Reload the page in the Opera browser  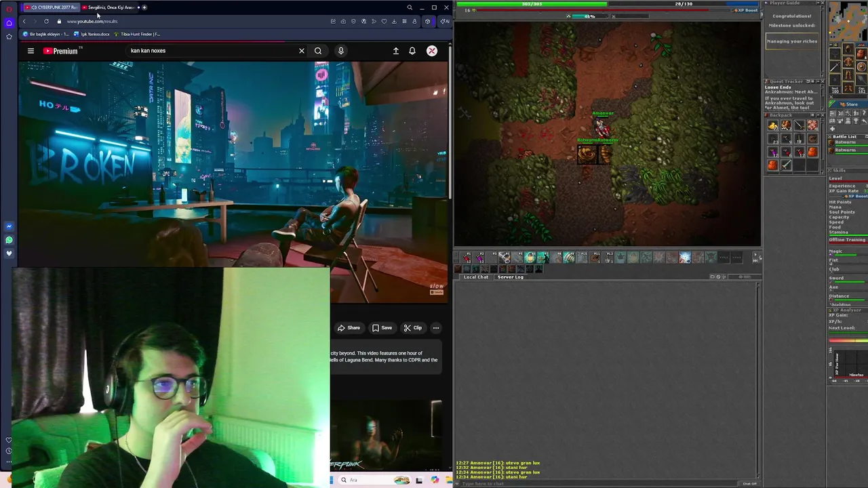(x=46, y=21)
